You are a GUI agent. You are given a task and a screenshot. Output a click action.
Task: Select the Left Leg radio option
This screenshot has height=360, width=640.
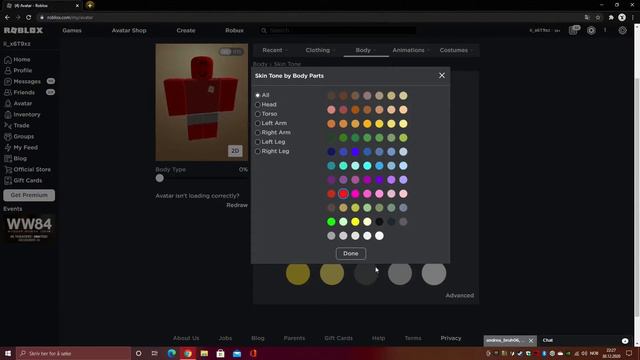(x=258, y=142)
